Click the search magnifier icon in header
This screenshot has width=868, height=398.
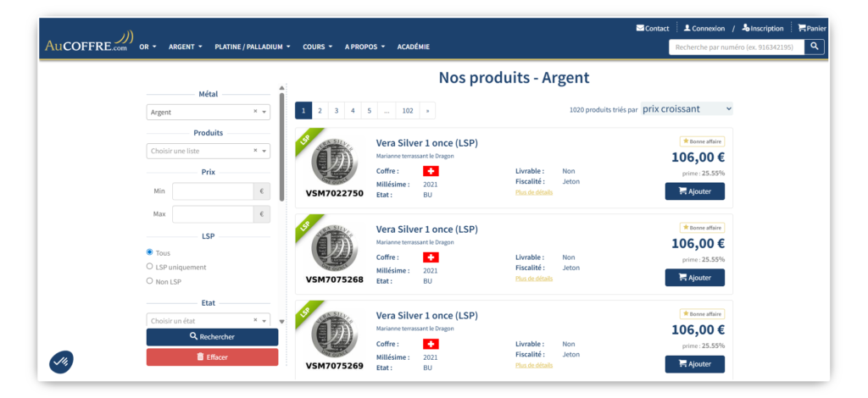[x=814, y=47]
